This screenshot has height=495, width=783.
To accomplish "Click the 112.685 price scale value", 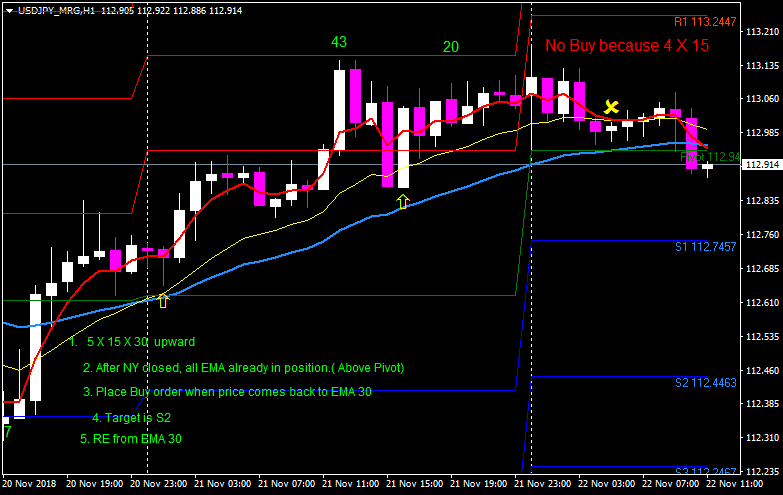I will (x=762, y=269).
